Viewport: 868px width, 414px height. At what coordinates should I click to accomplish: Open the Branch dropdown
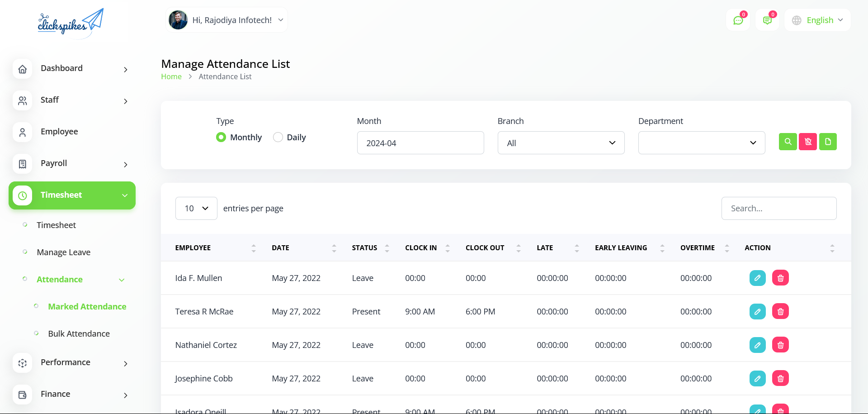pos(561,143)
